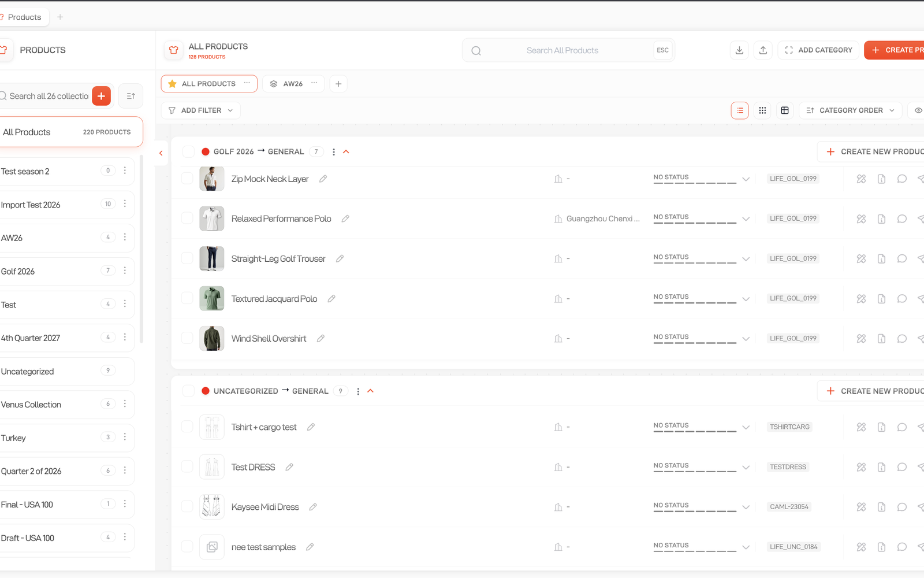Edit the Textured Jacquard Polo name
The width and height of the screenshot is (924, 578).
(331, 299)
